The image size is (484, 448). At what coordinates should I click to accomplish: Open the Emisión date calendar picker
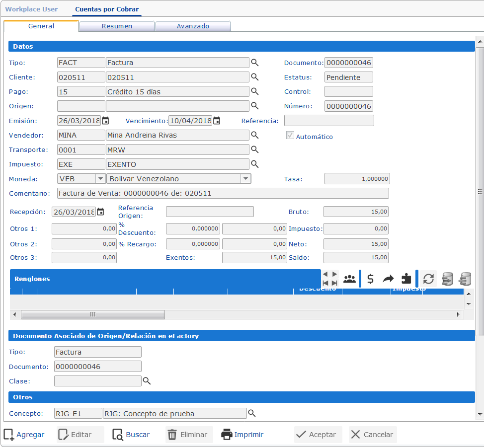coord(105,121)
